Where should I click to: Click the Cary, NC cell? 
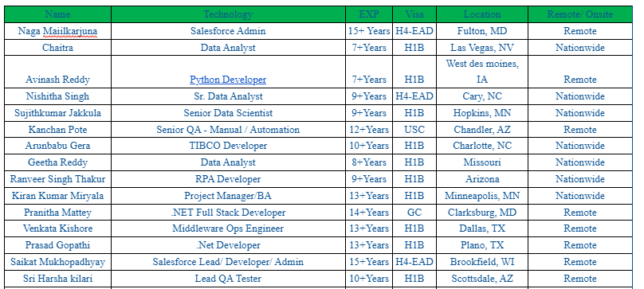pos(482,96)
